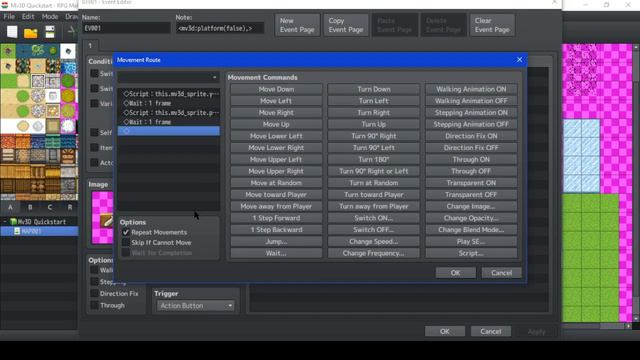
Task: Toggle the Self Switch condition checkbox
Action: coord(94,132)
